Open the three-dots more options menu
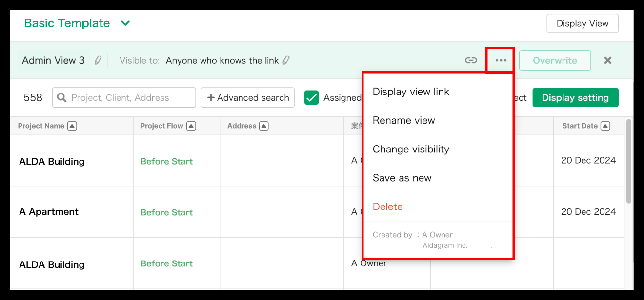The height and width of the screenshot is (300, 644). point(501,60)
